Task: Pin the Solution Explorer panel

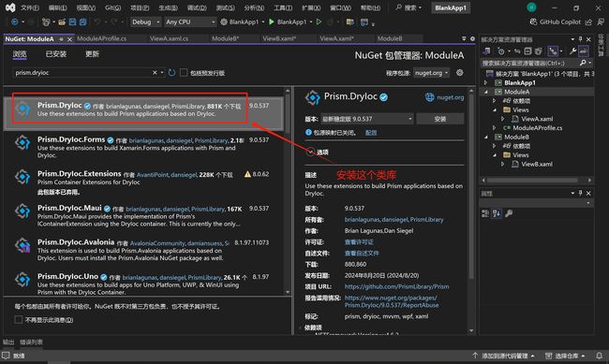Action: [580, 39]
